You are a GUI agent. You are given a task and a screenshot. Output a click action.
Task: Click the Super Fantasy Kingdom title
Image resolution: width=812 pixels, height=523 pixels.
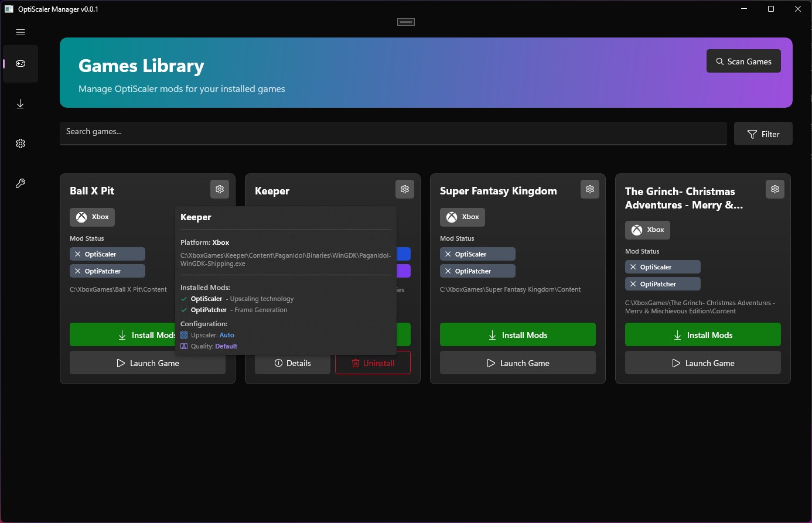(499, 191)
